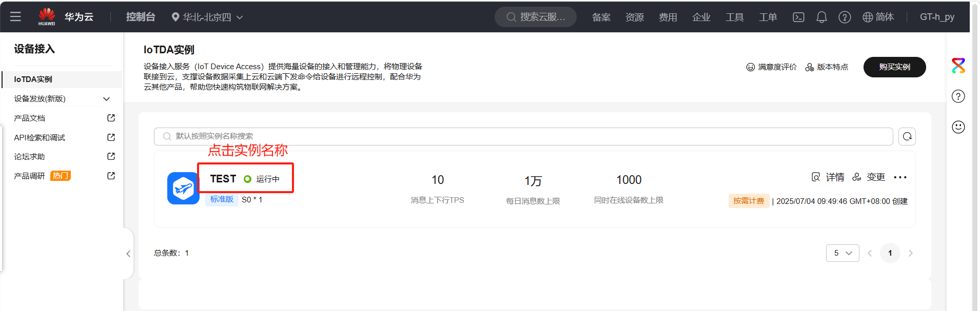Open the CloudShell terminal icon

click(x=798, y=17)
